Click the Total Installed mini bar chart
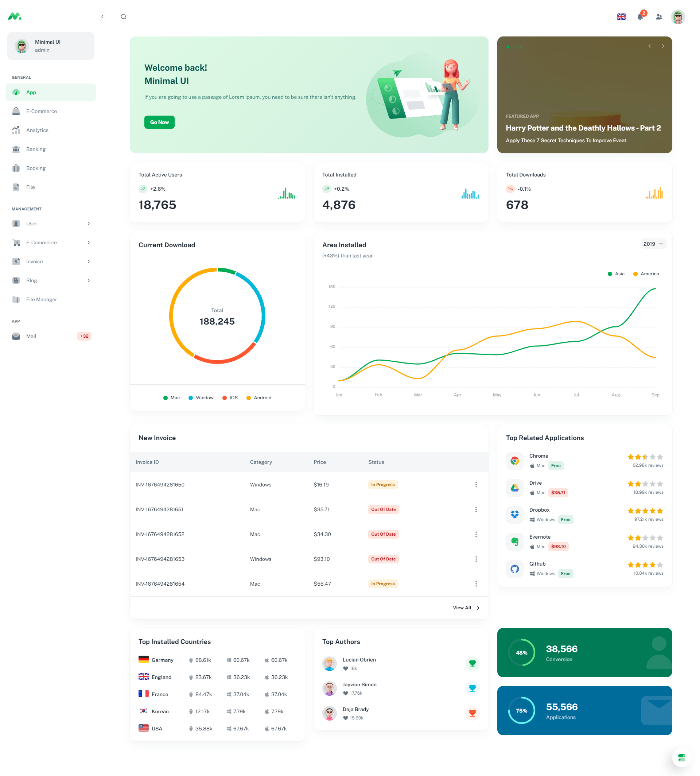 pyautogui.click(x=470, y=194)
